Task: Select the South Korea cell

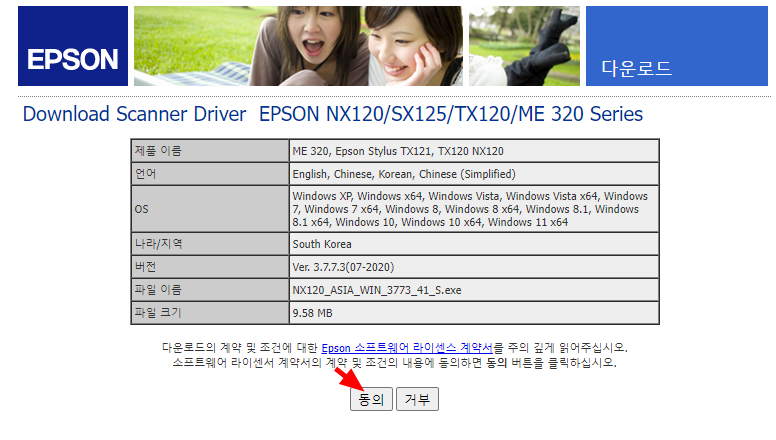Action: 474,244
